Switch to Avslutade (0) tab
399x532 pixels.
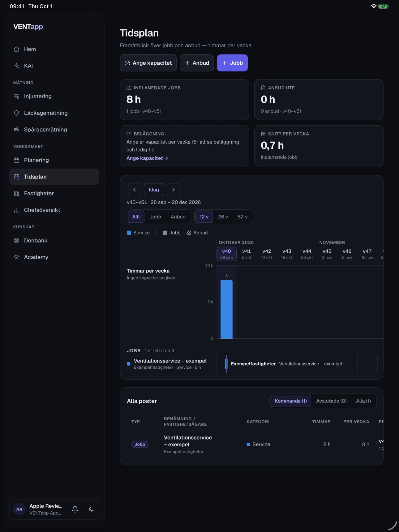coord(331,401)
